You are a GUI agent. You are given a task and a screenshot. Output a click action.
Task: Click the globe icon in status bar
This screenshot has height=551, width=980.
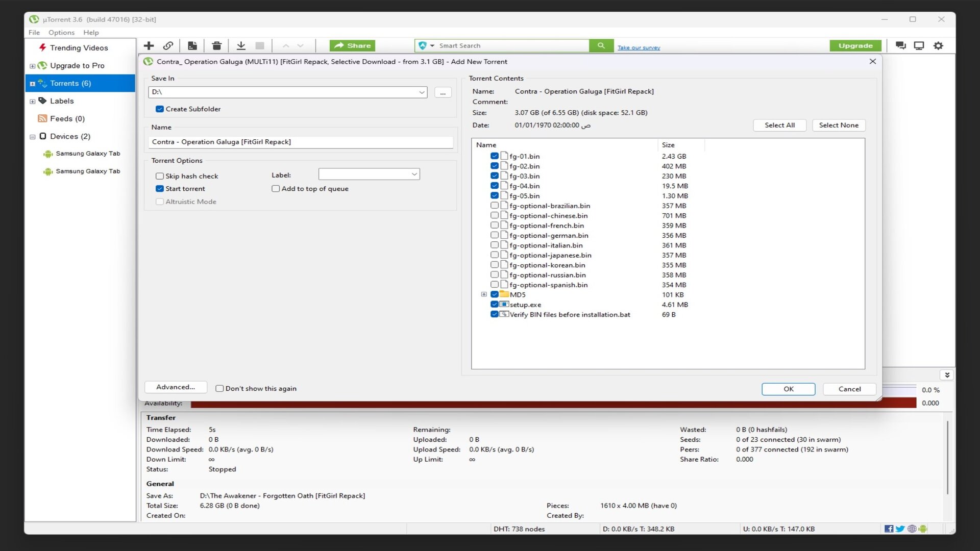[x=912, y=529]
